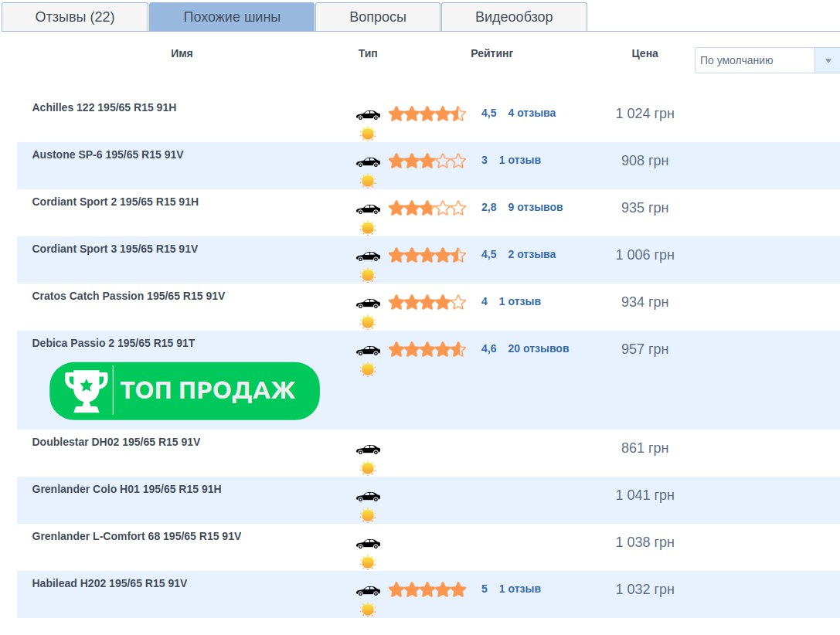Viewport: 840px width, 635px height.
Task: Click the Тип column header
Action: tap(368, 53)
